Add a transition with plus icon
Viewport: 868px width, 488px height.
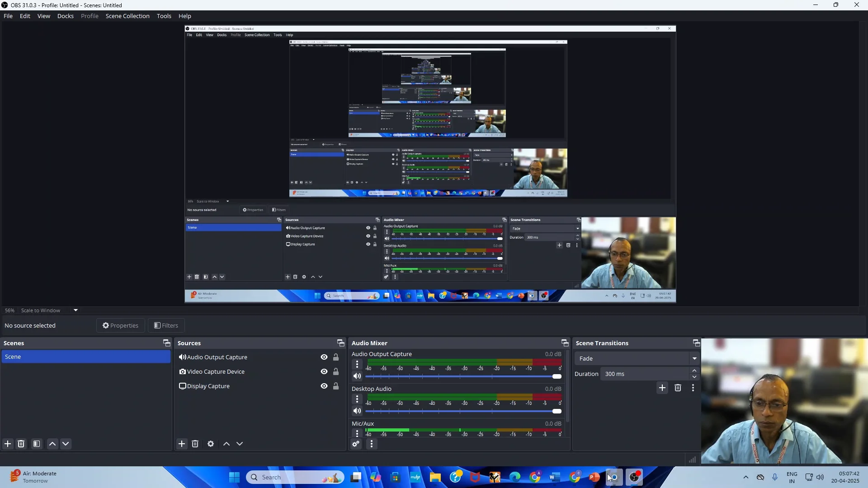[662, 388]
